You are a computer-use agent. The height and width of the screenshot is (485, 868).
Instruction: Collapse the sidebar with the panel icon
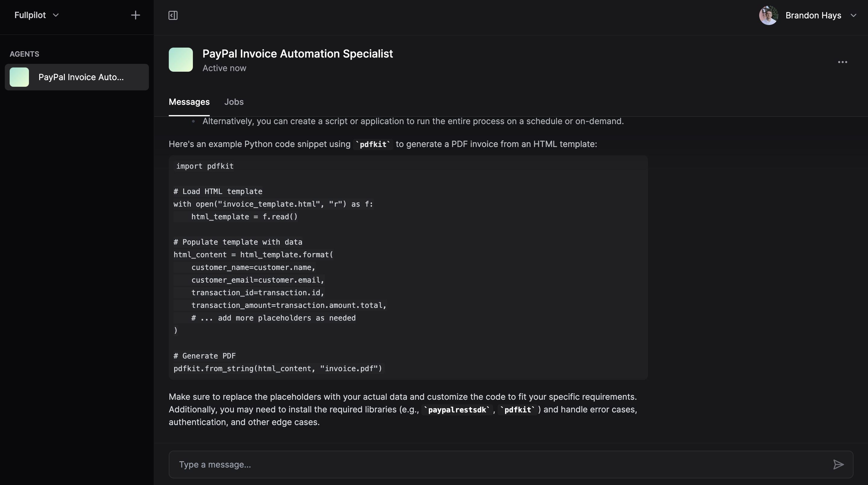[x=173, y=15]
